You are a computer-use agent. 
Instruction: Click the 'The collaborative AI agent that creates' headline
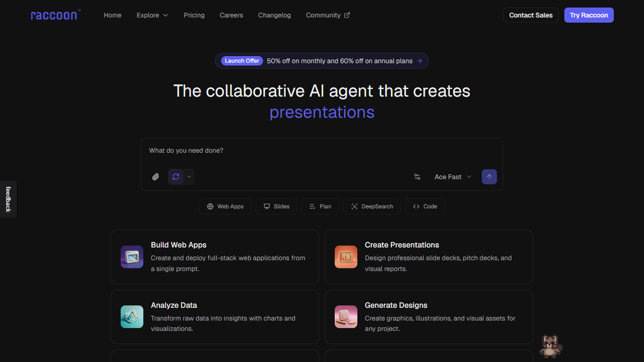point(322,91)
